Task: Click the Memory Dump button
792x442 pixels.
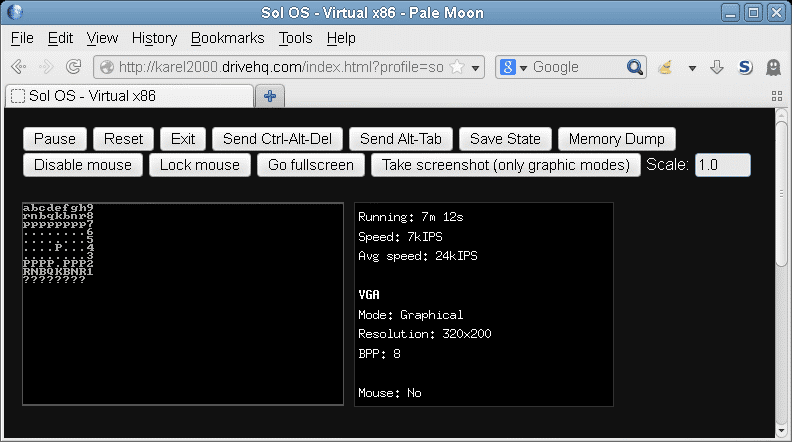Action: [x=617, y=139]
